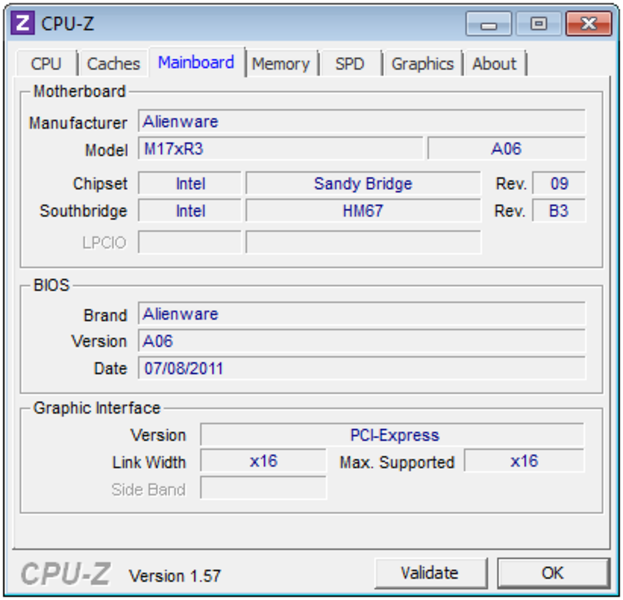Click the Version 1.57 text

click(175, 576)
